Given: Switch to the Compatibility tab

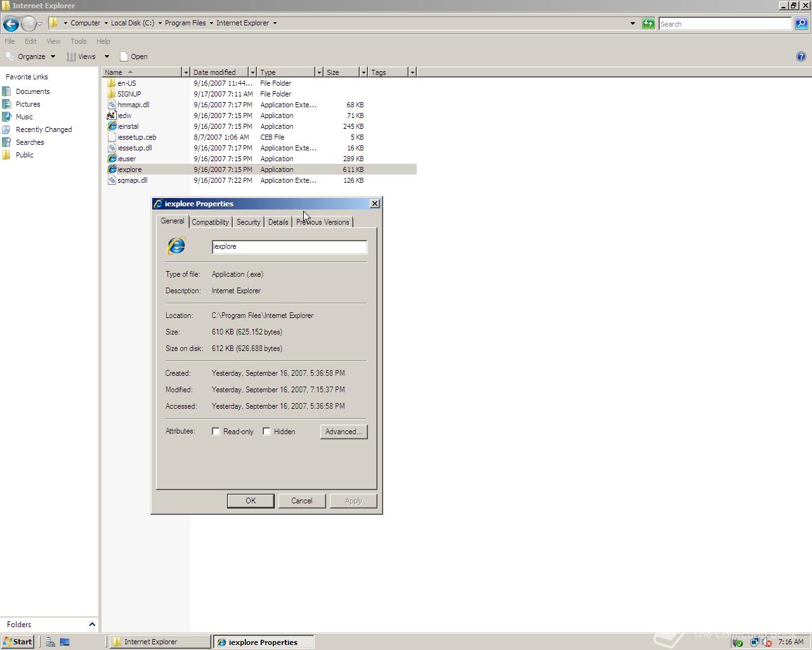Looking at the screenshot, I should (210, 222).
